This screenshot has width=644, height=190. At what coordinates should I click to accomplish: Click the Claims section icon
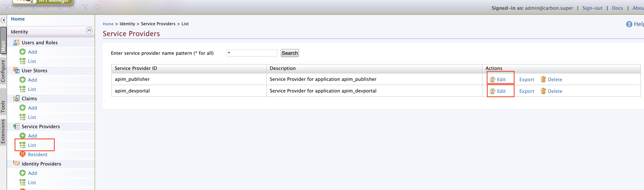pos(16,98)
